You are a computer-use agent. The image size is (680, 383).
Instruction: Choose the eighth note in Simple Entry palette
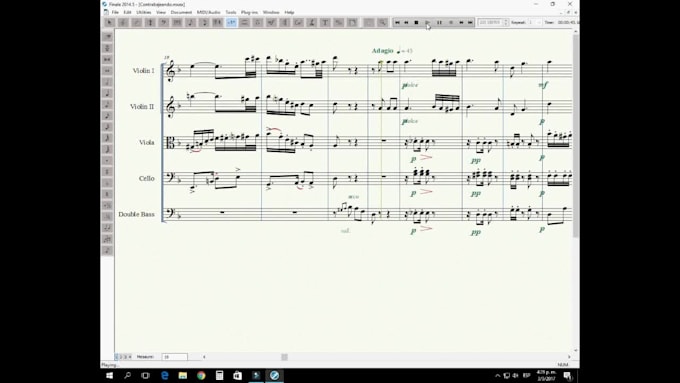click(x=107, y=105)
